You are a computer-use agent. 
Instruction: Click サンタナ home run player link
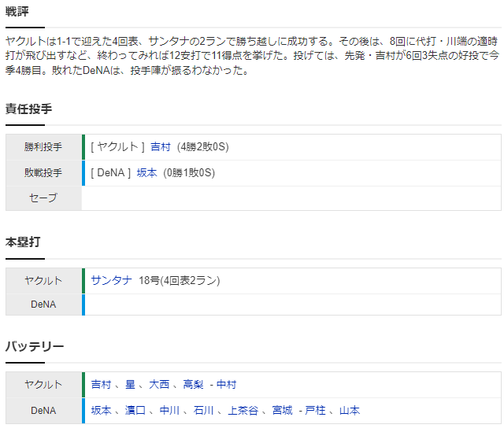pos(111,280)
